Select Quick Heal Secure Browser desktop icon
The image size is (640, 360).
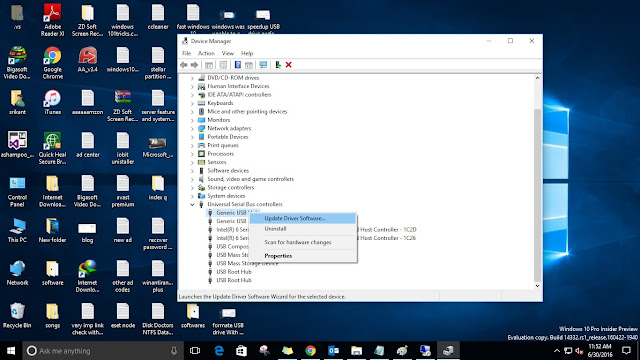pos(52,149)
